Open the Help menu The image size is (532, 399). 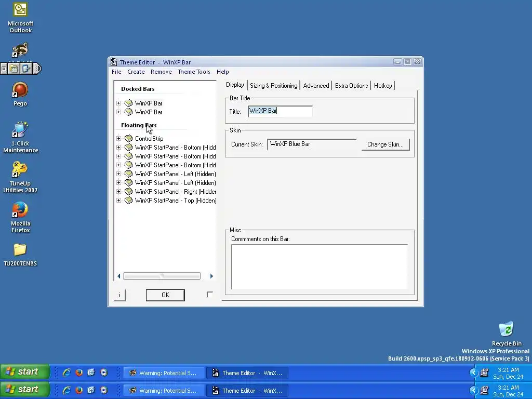click(222, 72)
